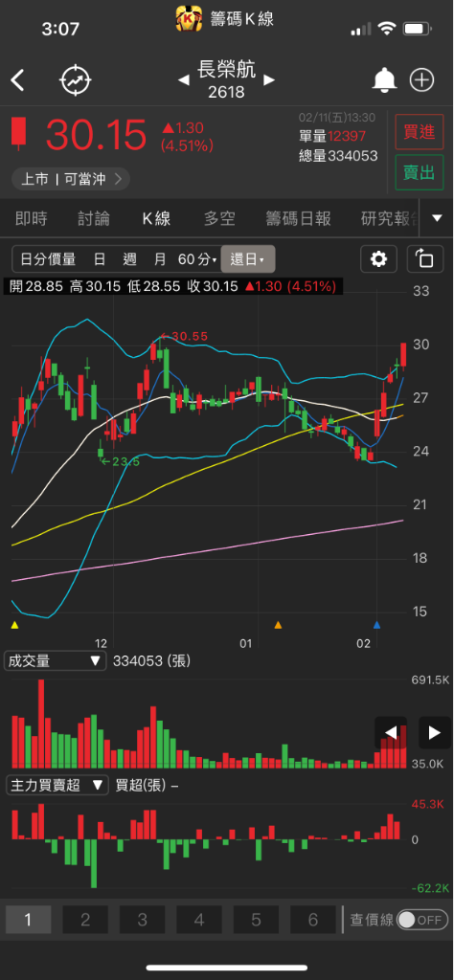Open the 籌碼日報 tab
This screenshot has height=980, width=454.
point(298,219)
